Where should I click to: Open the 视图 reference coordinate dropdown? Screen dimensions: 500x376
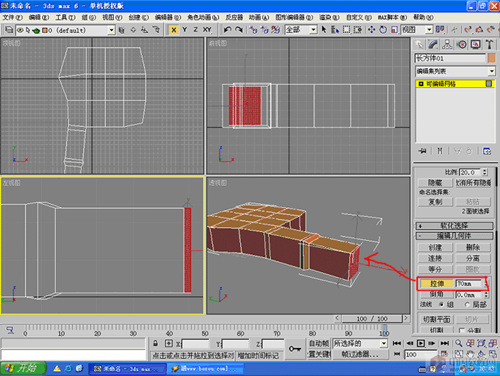(x=429, y=30)
